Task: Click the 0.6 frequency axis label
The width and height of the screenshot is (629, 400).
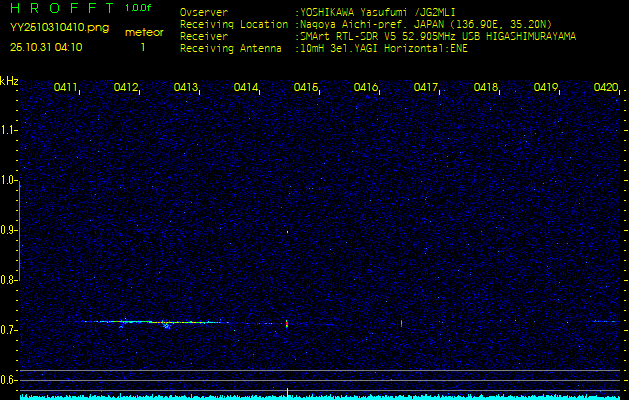Action: (x=9, y=380)
